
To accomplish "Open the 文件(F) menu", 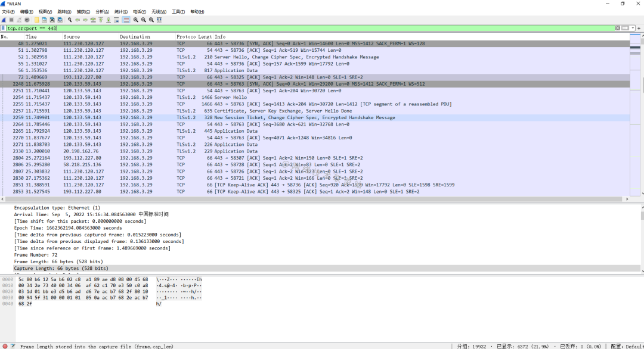I will (x=8, y=11).
